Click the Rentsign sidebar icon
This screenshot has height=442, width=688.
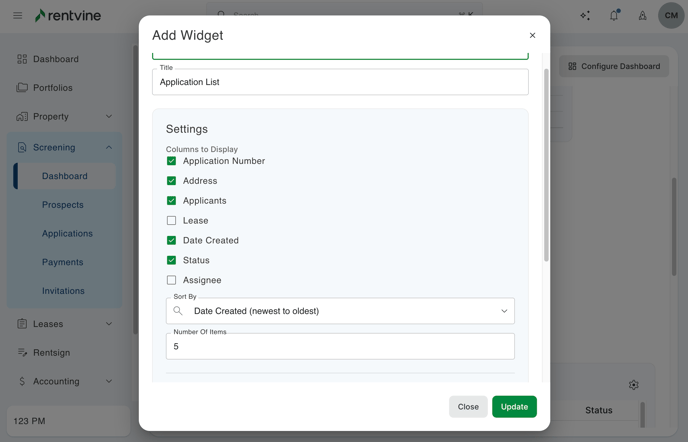(22, 353)
